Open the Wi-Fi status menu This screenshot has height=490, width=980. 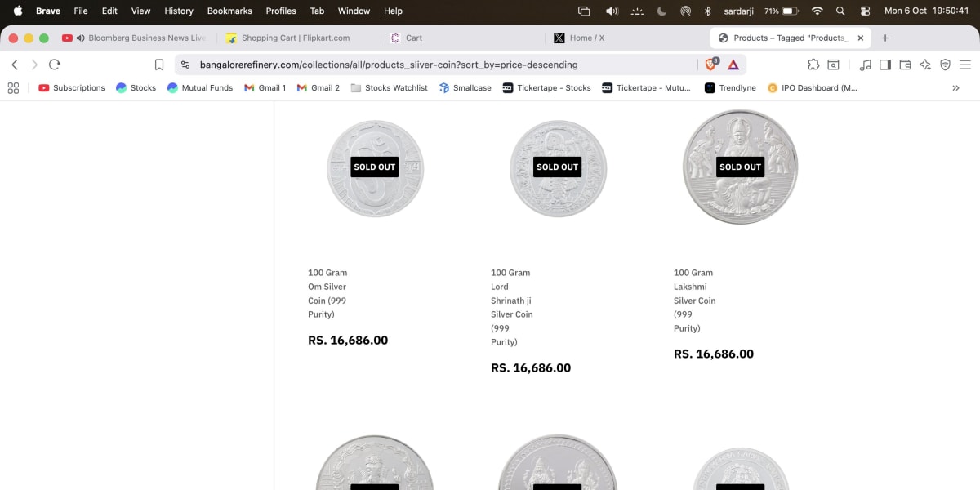pyautogui.click(x=817, y=11)
